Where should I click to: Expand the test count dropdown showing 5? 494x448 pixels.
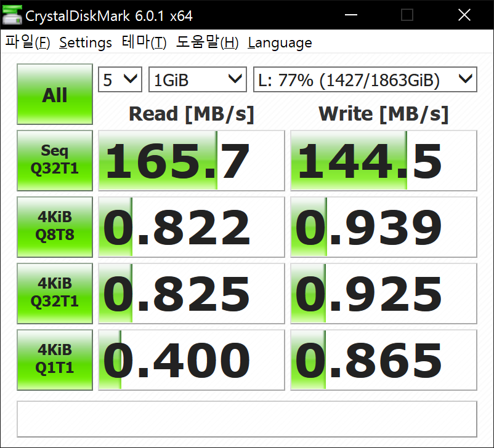tap(120, 79)
